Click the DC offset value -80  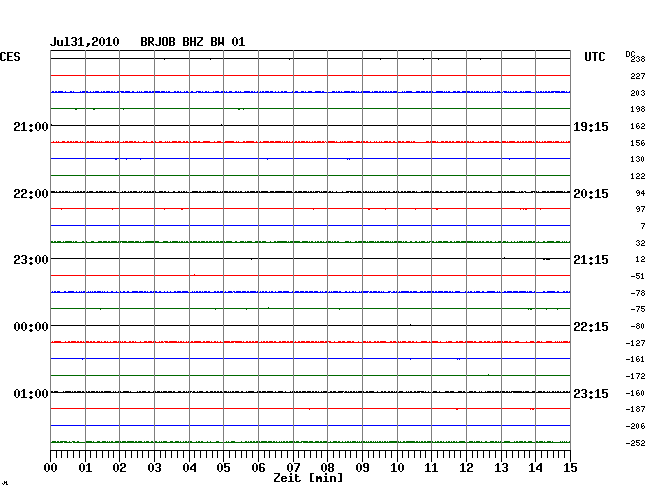click(x=638, y=326)
